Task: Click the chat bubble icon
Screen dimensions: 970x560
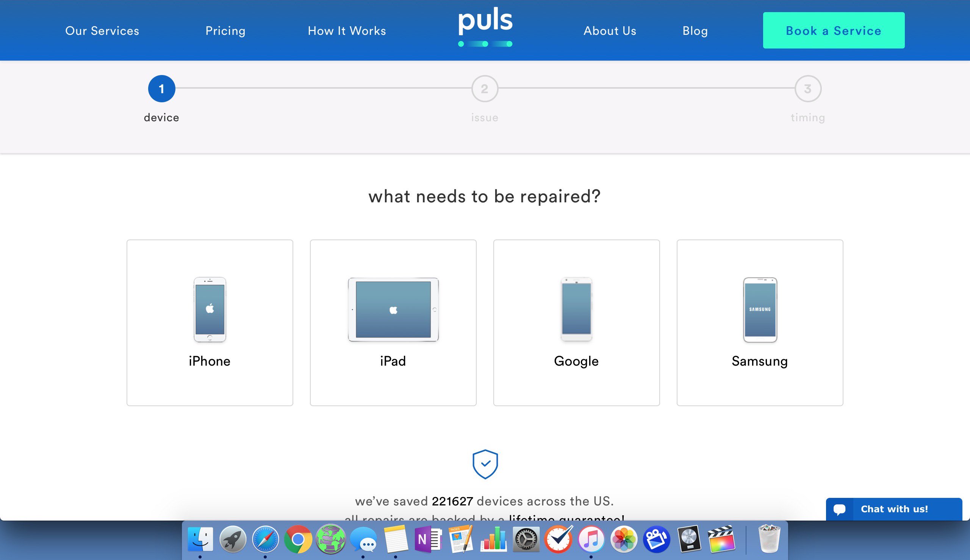Action: click(840, 509)
